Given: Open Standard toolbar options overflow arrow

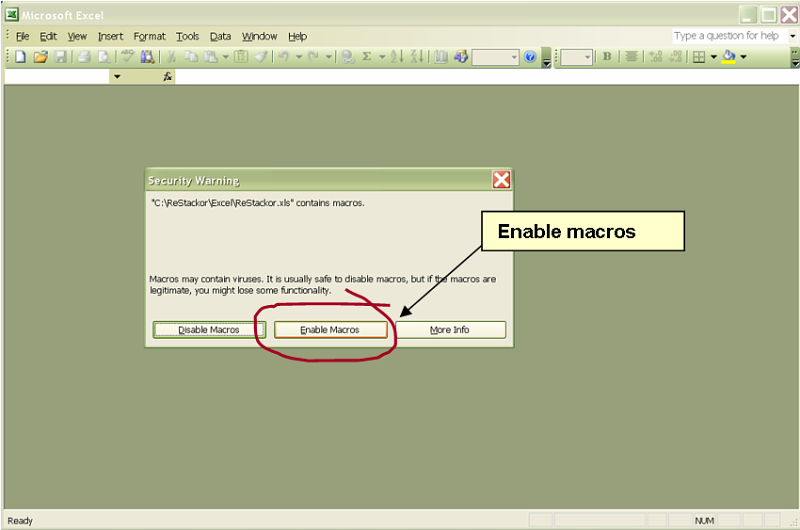Looking at the screenshot, I should (546, 57).
